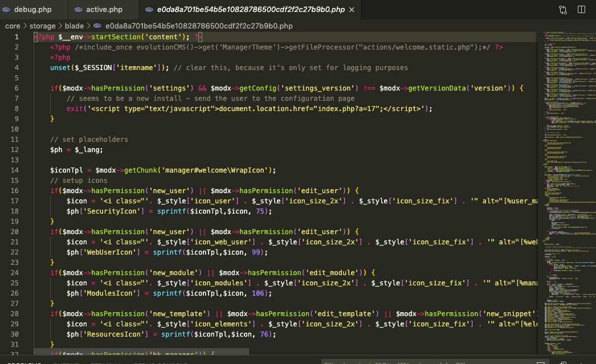Click line number 28 in the gutter
The height and width of the screenshot is (364, 596).
pos(14,314)
